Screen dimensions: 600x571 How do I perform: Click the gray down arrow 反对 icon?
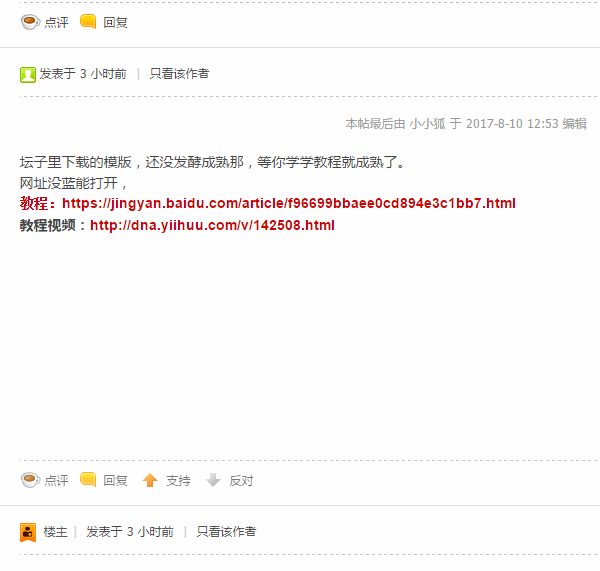coord(213,480)
